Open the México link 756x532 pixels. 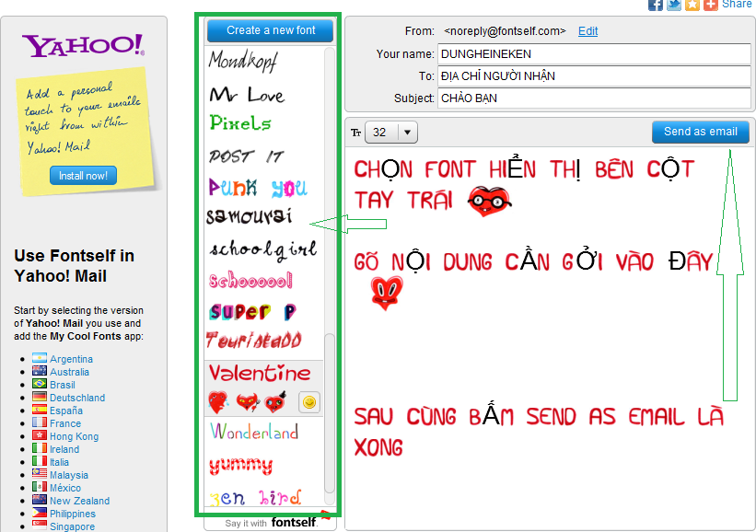click(x=65, y=488)
